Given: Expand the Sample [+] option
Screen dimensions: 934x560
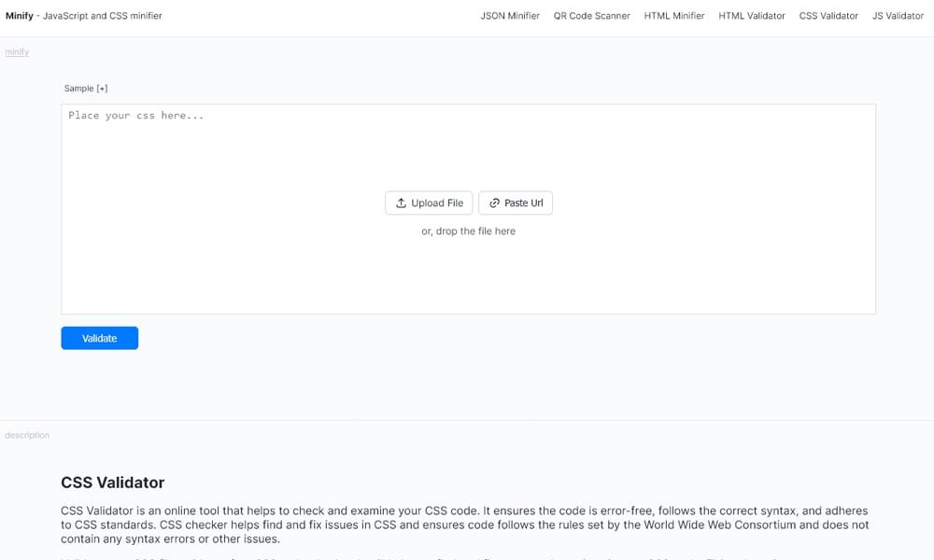Looking at the screenshot, I should tap(86, 88).
